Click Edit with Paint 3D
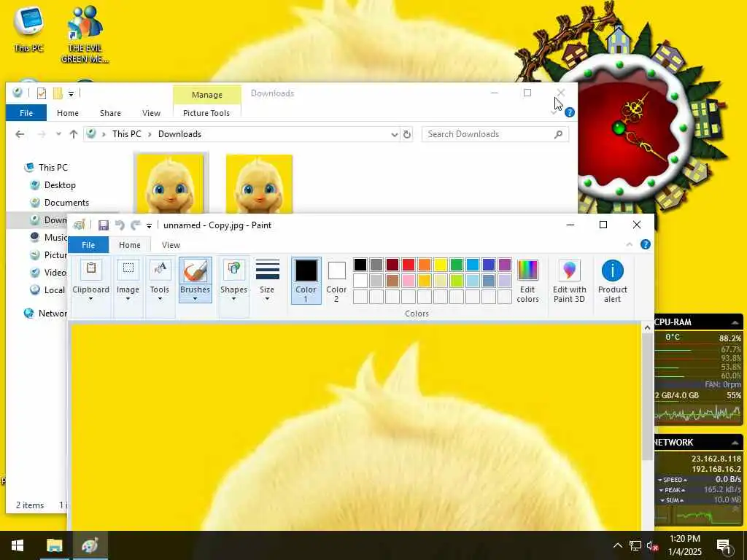 (569, 281)
